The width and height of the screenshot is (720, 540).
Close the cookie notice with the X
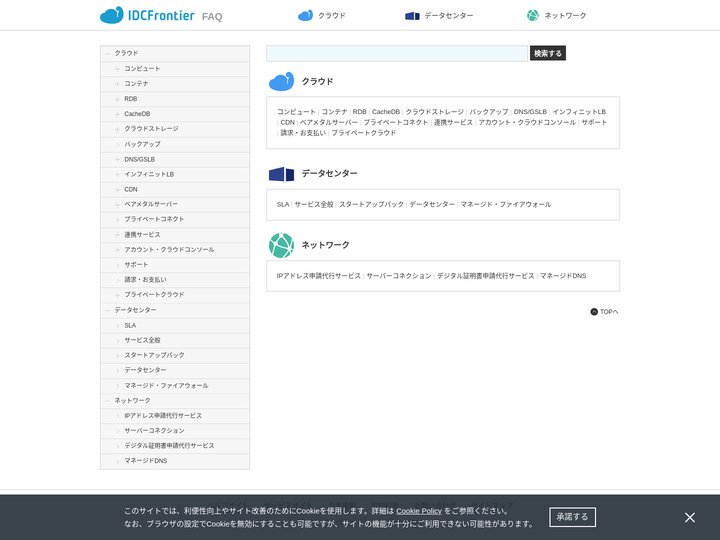click(690, 518)
